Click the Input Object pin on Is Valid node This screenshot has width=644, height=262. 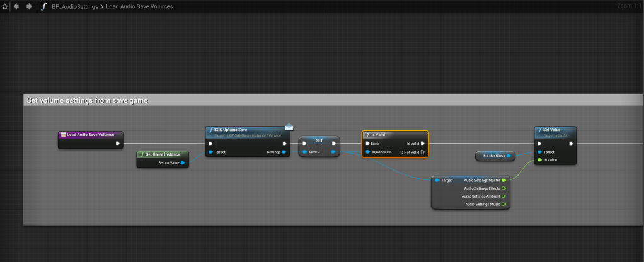click(x=367, y=152)
